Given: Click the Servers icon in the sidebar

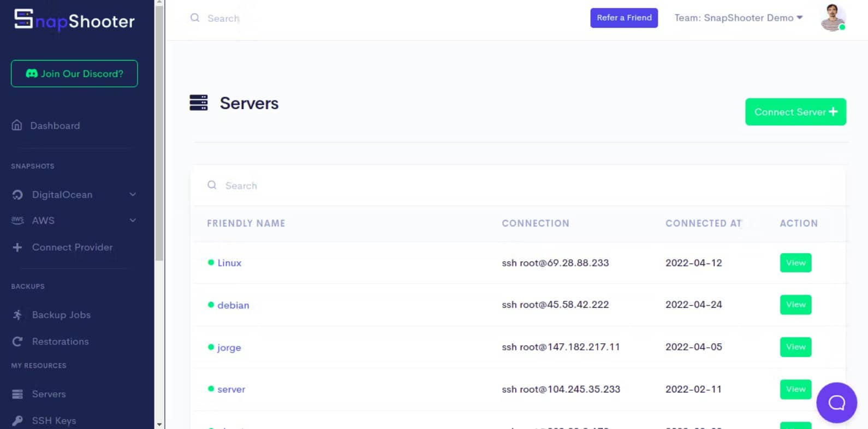Looking at the screenshot, I should coord(17,394).
